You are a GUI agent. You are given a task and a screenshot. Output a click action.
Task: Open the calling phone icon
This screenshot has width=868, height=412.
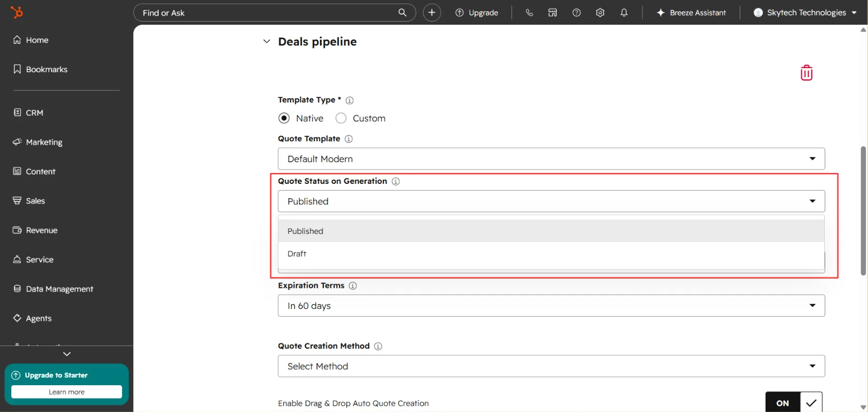coord(529,12)
